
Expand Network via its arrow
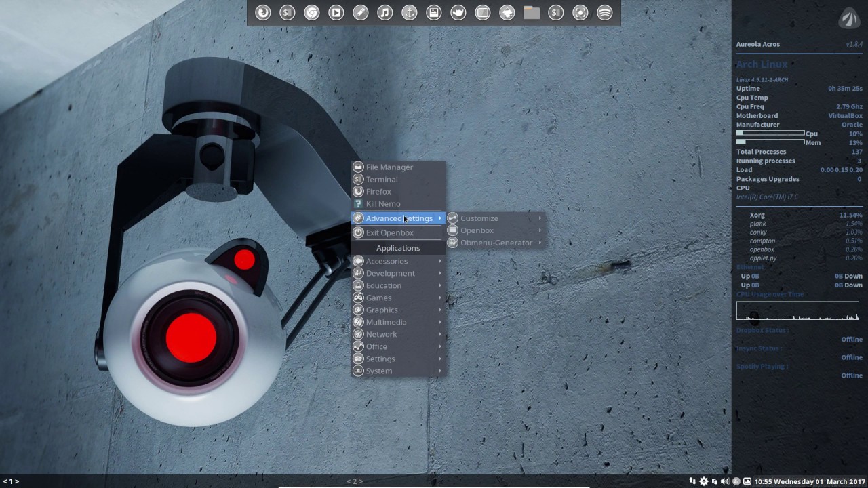coord(440,334)
